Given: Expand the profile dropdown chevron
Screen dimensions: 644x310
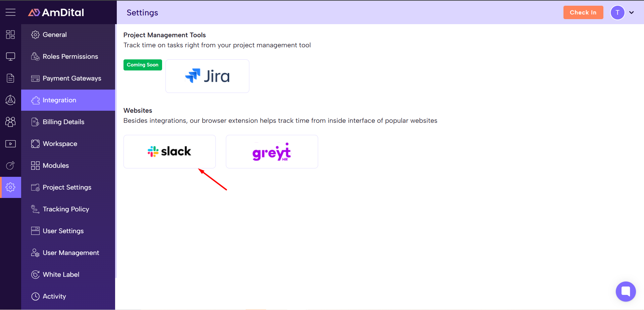Looking at the screenshot, I should click(631, 12).
